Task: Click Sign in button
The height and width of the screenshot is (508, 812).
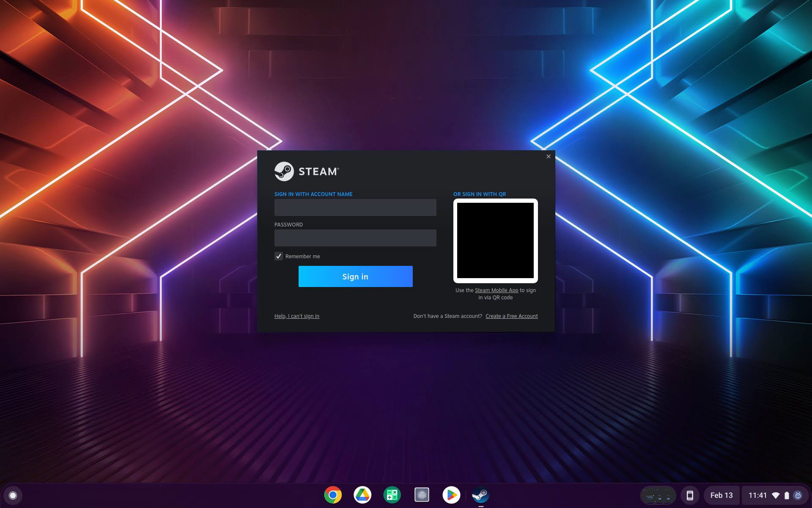Action: coord(355,276)
